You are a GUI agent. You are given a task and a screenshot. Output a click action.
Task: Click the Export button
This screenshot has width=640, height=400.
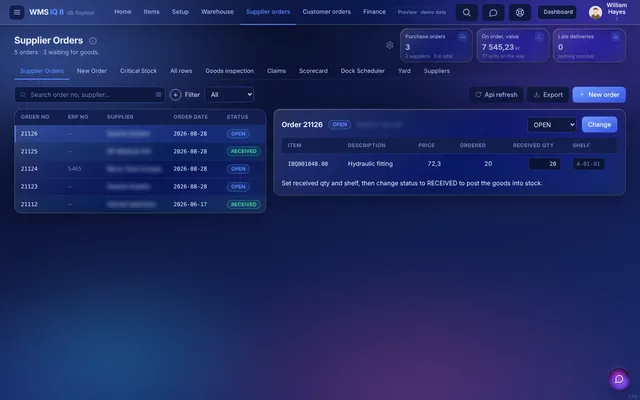[x=548, y=95]
